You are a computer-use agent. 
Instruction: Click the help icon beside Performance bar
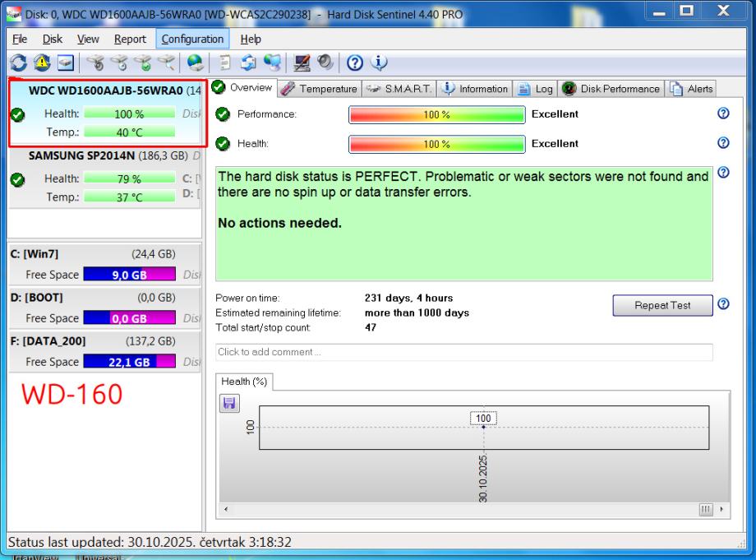(x=723, y=113)
